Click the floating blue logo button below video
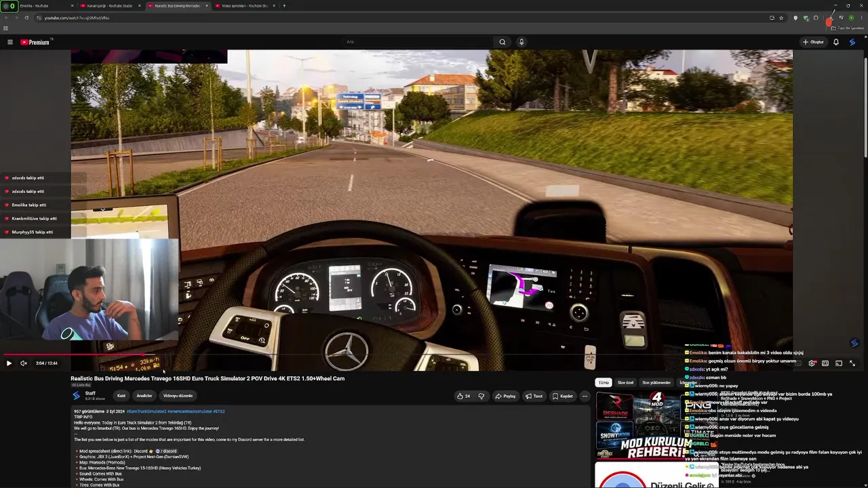Image resolution: width=868 pixels, height=488 pixels. 854,343
